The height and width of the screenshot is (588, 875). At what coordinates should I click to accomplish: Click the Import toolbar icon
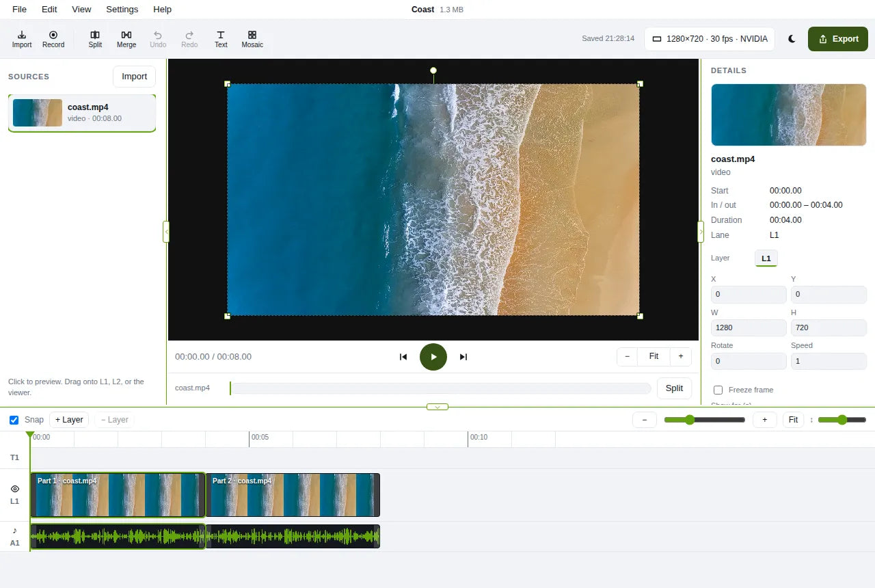pos(22,39)
